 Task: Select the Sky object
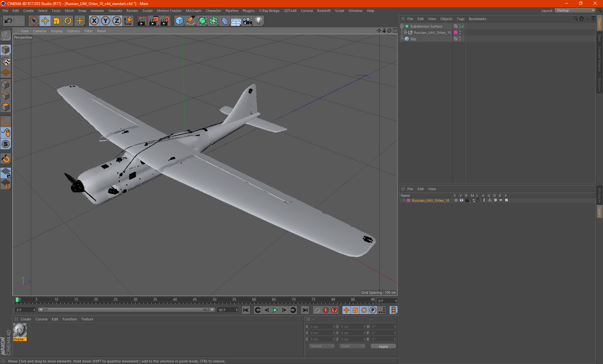point(413,39)
